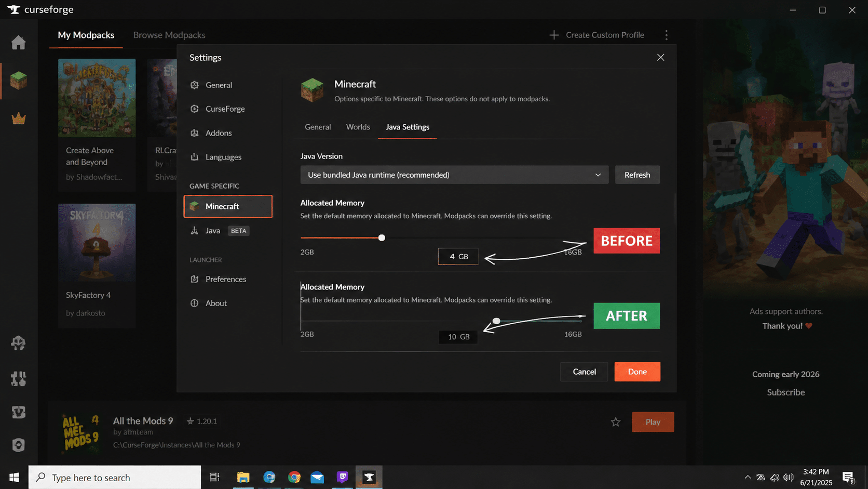The width and height of the screenshot is (868, 489).
Task: Select the Java Settings tab
Action: (x=408, y=127)
